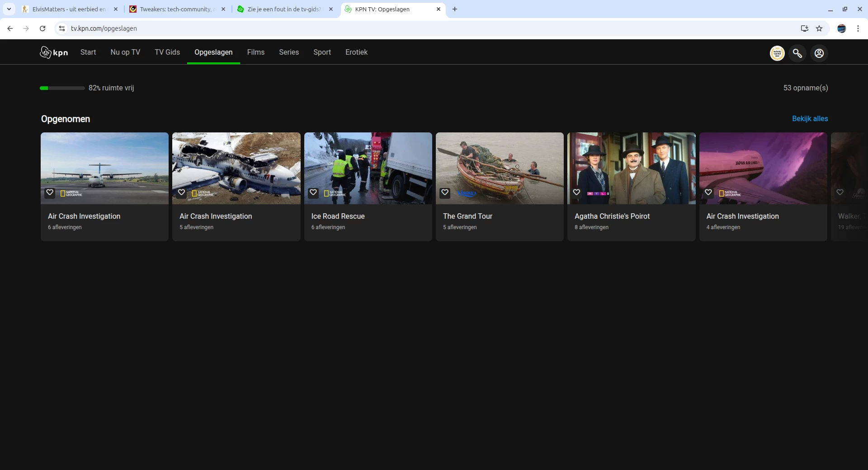The width and height of the screenshot is (868, 470).
Task: Go back using the browser back arrow
Action: (x=10, y=28)
